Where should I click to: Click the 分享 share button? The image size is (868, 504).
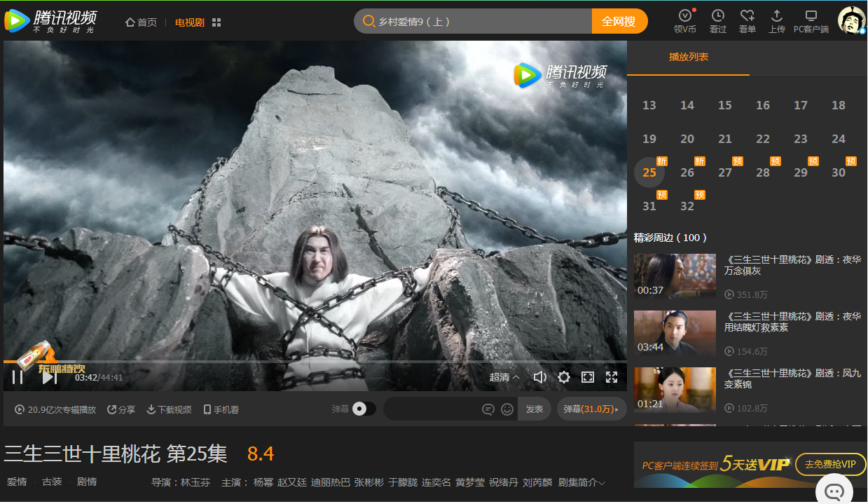point(121,409)
